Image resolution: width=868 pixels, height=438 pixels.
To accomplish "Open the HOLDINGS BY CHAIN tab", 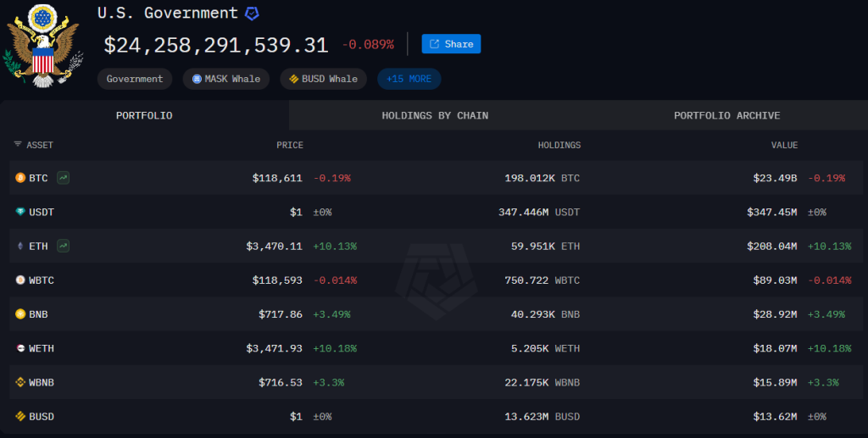I will tap(435, 115).
